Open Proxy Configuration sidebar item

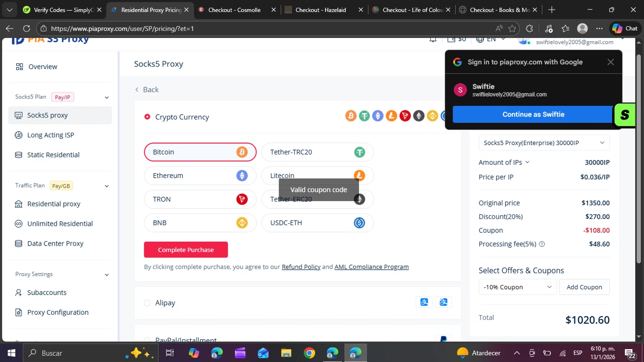pyautogui.click(x=60, y=312)
